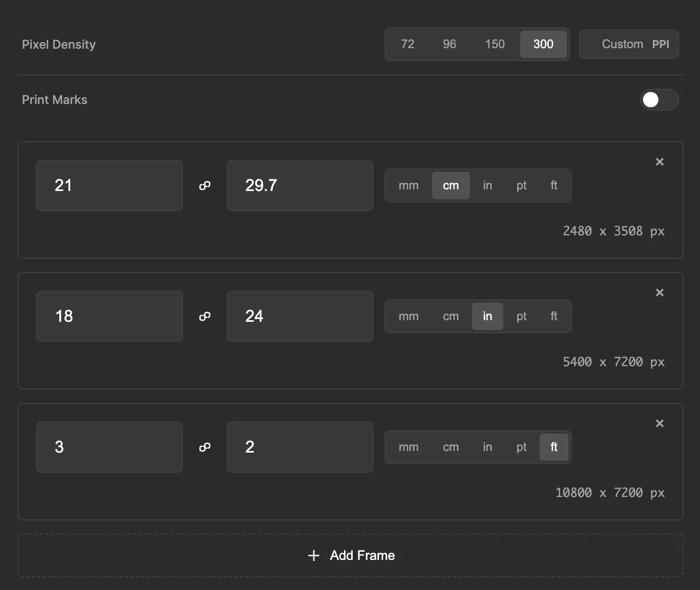This screenshot has width=700, height=590.
Task: Toggle aspect-ratio link icon in 21 x 29.7 frame
Action: coord(205,186)
